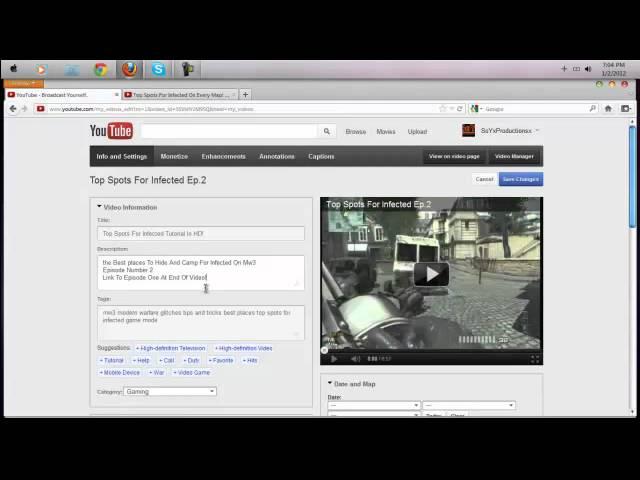
Task: Go forward with the browser forward arrow
Action: 24,109
